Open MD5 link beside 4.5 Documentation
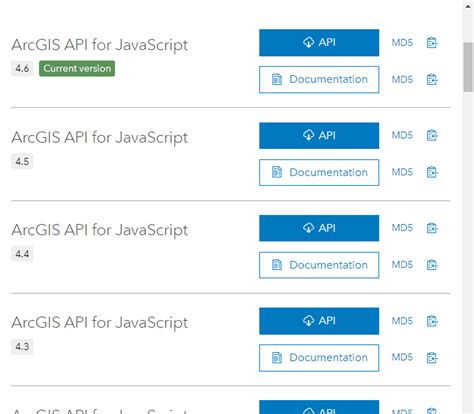The image size is (474, 414). point(402,172)
